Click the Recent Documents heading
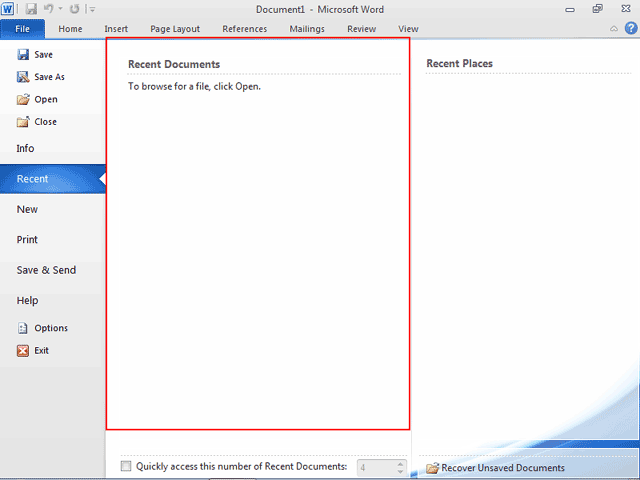 174,64
